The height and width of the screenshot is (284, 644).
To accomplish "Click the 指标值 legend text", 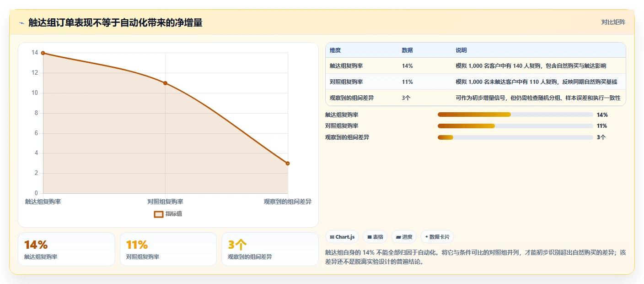I will [174, 214].
